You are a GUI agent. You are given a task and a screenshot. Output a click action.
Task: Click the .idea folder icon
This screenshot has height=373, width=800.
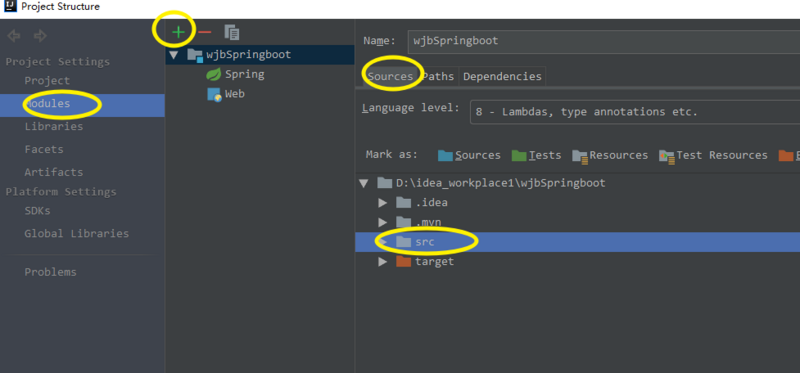click(x=404, y=203)
